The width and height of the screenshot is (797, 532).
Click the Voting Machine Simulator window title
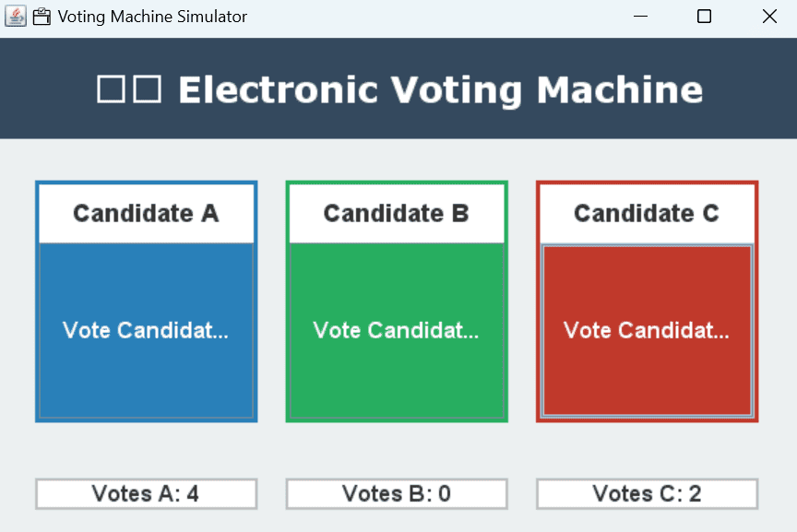[x=152, y=17]
